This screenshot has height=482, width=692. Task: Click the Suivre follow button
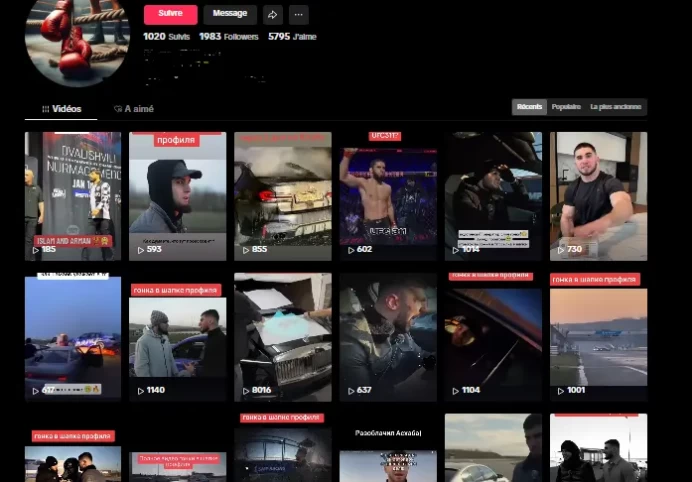(170, 15)
